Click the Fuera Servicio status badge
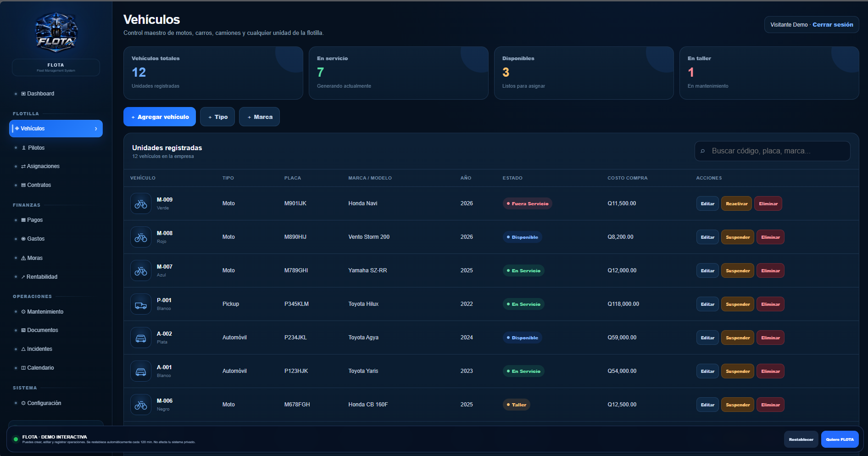The height and width of the screenshot is (456, 868). pos(527,203)
